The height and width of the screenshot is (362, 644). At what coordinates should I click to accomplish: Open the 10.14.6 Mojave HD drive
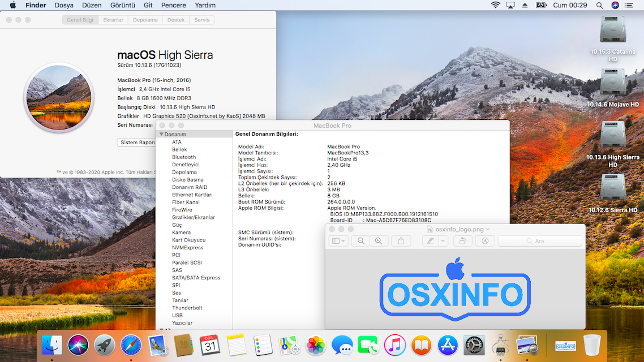(613, 80)
